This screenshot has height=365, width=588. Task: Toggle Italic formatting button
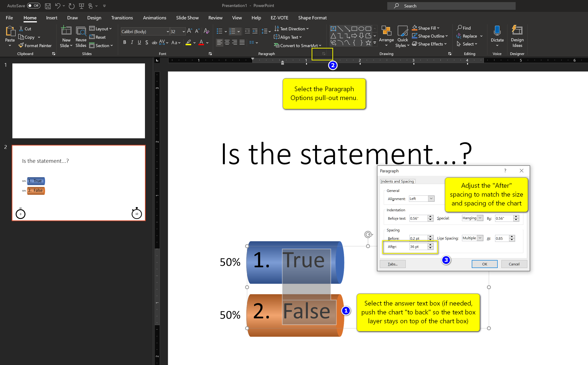(132, 42)
